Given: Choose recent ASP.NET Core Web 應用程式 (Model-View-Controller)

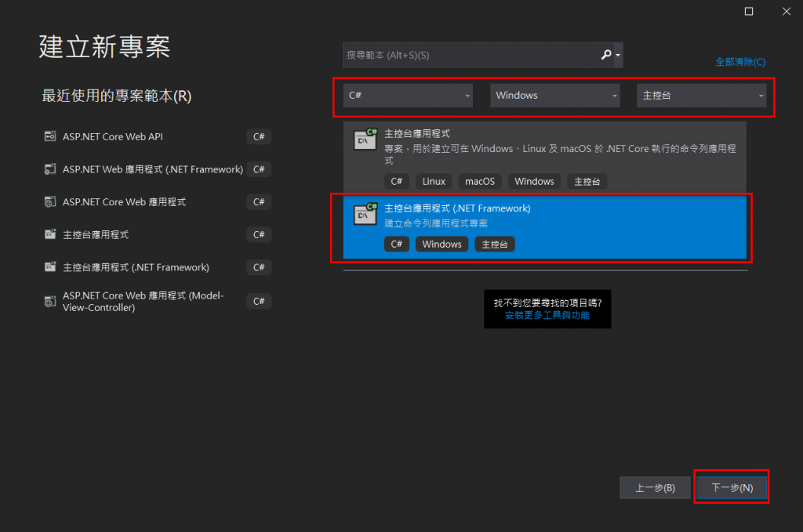Looking at the screenshot, I should [x=157, y=302].
